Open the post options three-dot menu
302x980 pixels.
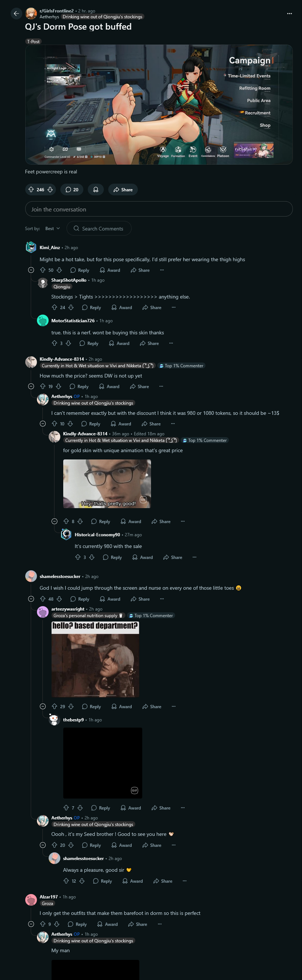tap(290, 14)
